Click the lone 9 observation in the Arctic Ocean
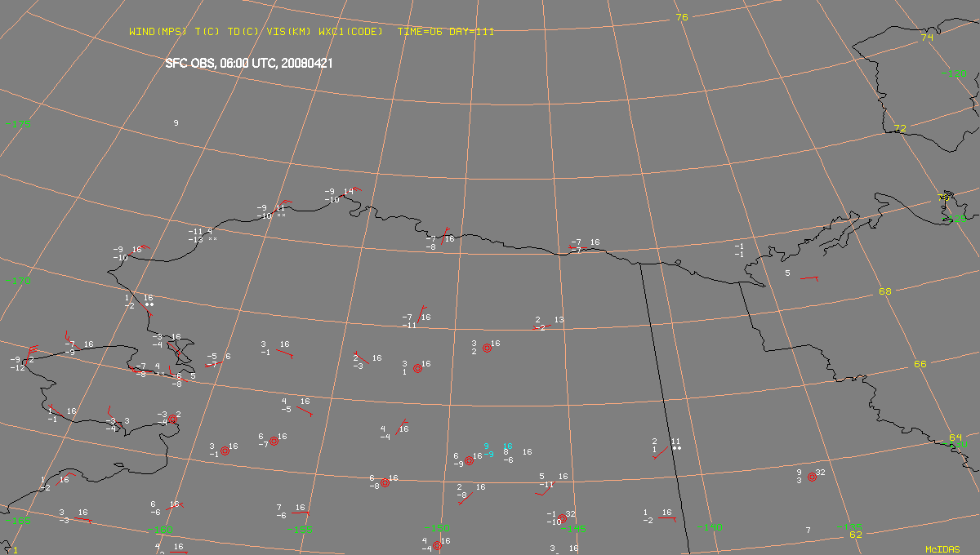 (x=176, y=122)
